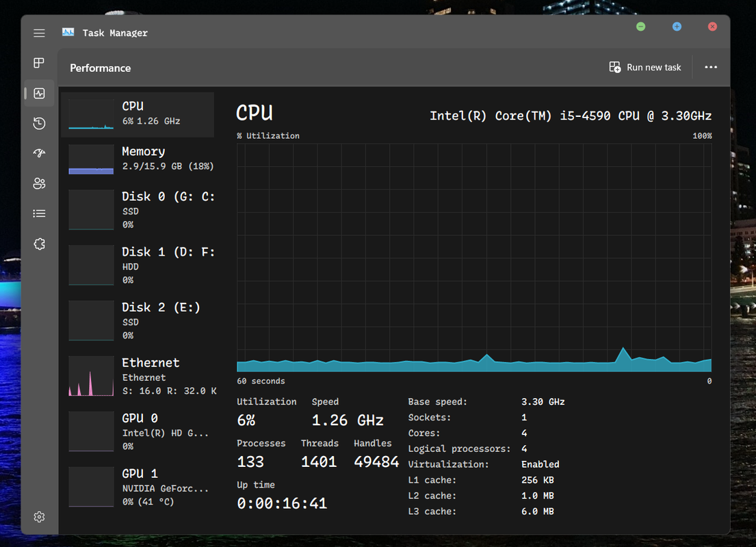756x547 pixels.
Task: Click the 49484 handles count
Action: click(x=376, y=462)
